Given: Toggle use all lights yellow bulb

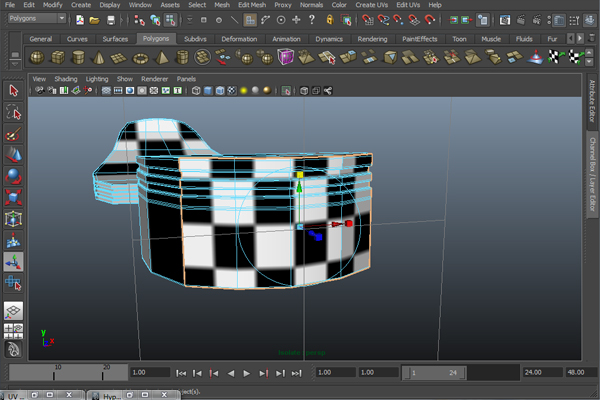Looking at the screenshot, I should [243, 91].
